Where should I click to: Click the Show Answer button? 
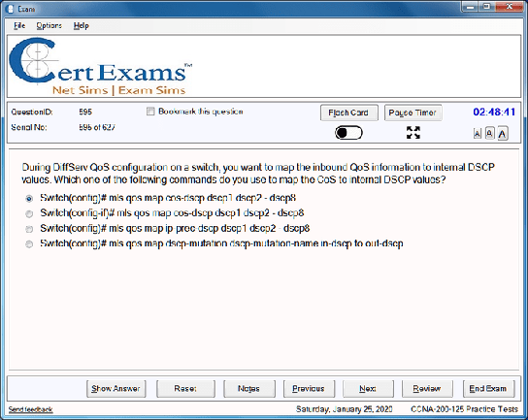(115, 389)
